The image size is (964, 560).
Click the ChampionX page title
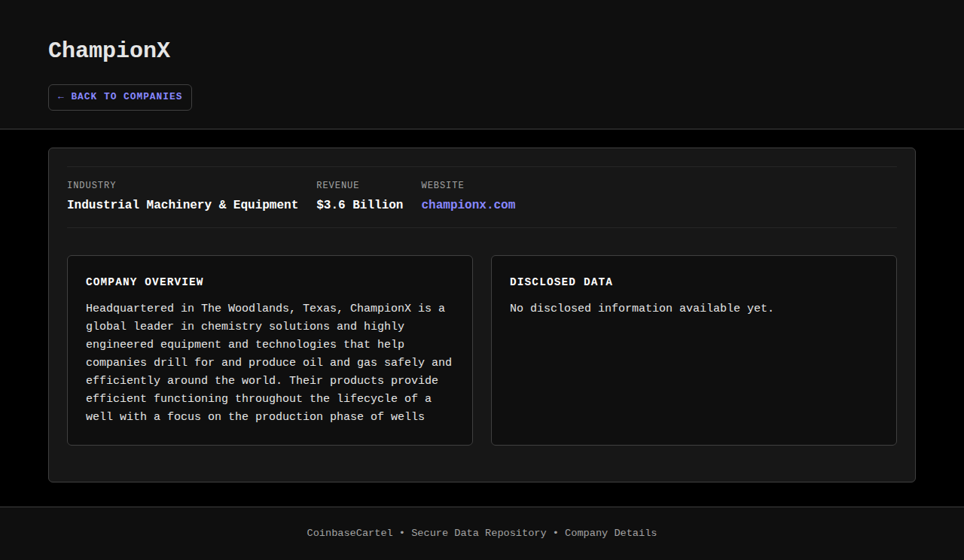[109, 50]
